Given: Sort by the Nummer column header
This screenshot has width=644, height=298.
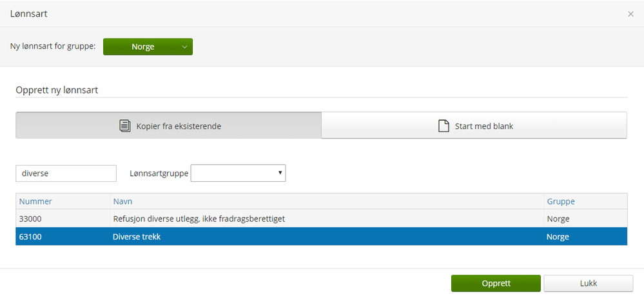Looking at the screenshot, I should 35,201.
